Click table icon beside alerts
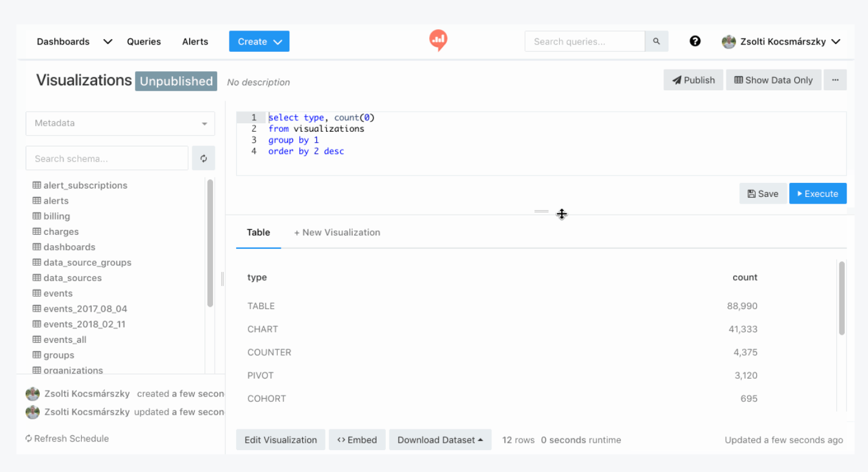 click(37, 201)
